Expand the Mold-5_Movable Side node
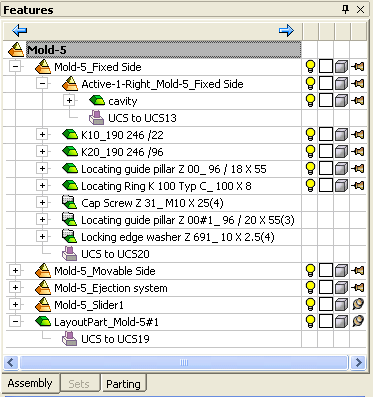 15,270
